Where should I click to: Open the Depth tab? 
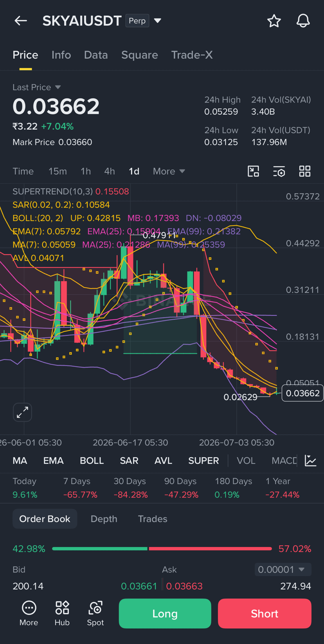tap(104, 519)
